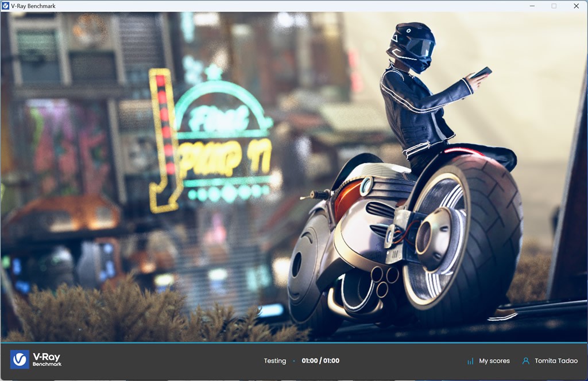This screenshot has width=588, height=381.
Task: Click the render progress bar line
Action: pos(294,343)
